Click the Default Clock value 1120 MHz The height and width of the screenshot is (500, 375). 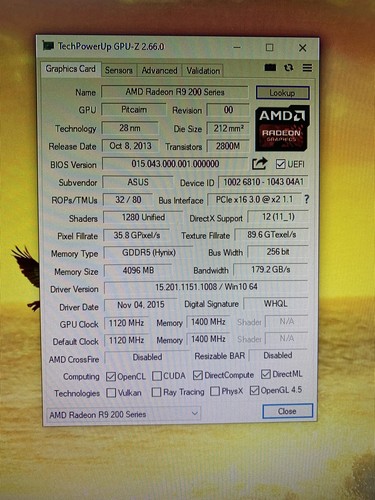click(126, 340)
